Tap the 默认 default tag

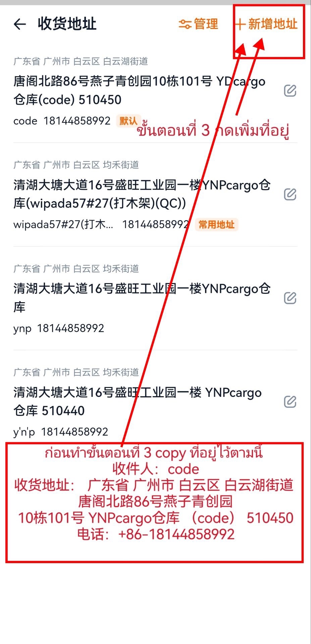(x=128, y=121)
